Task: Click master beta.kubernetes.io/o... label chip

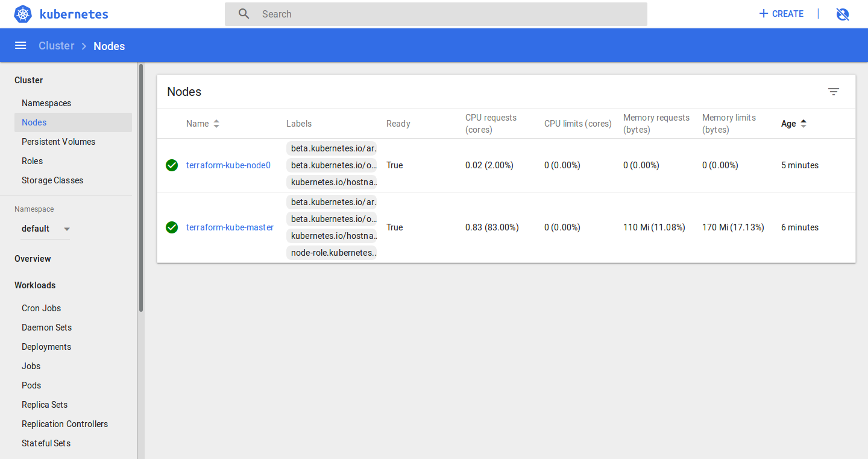Action: [x=332, y=219]
